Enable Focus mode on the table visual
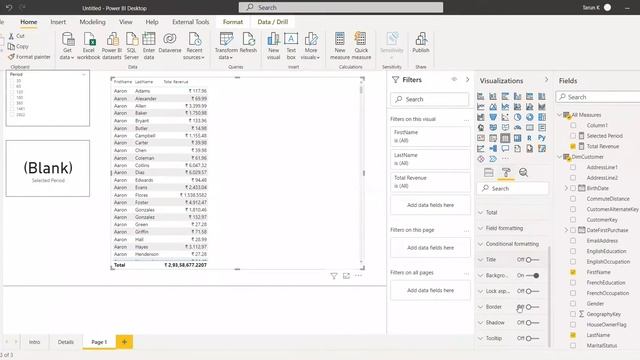Screen dimensions: 640x360 [346, 276]
